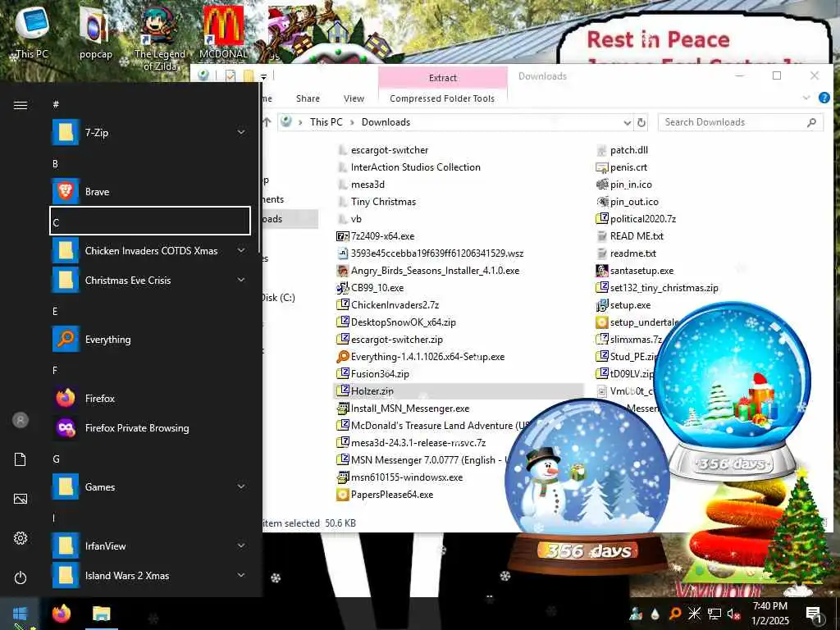Open Compressed Folder Tools tab

pos(442,98)
